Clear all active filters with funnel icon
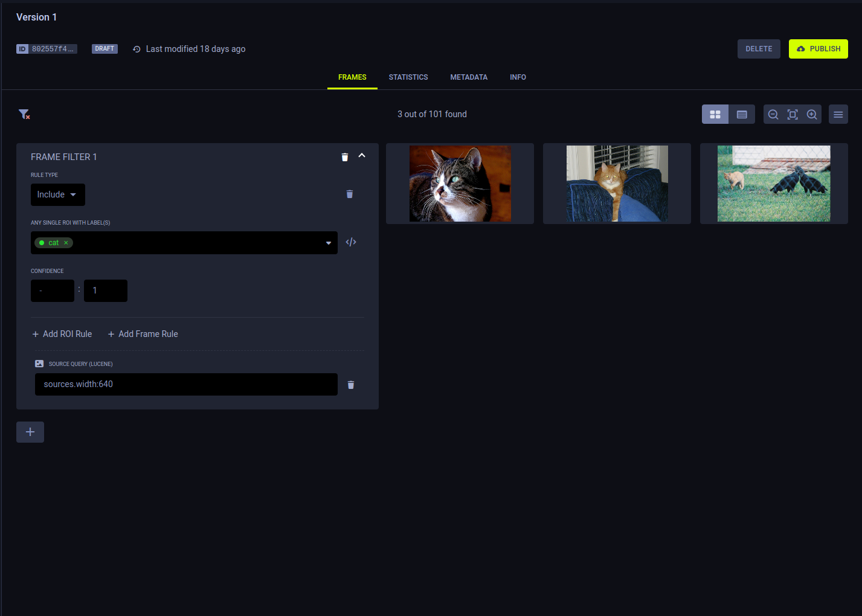This screenshot has width=862, height=616. (x=24, y=114)
